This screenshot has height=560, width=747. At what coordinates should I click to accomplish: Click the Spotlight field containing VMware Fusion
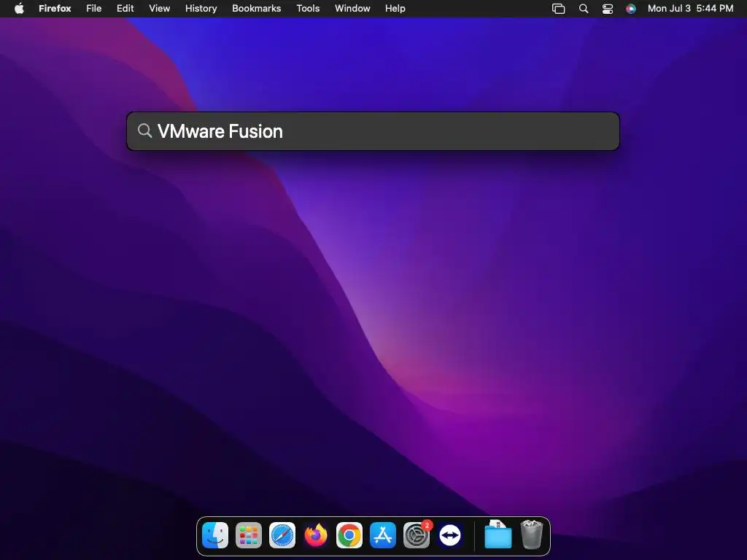373,131
